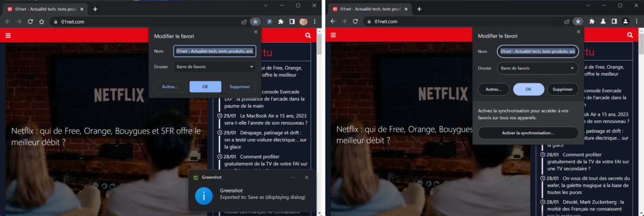Dismiss the Greenshot notification
The image size is (644, 216).
point(306,177)
